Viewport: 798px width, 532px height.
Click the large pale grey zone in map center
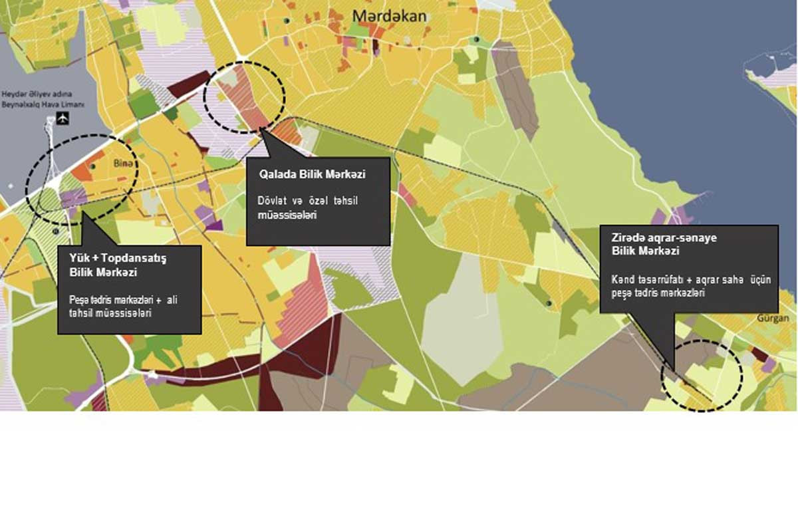pos(459,319)
